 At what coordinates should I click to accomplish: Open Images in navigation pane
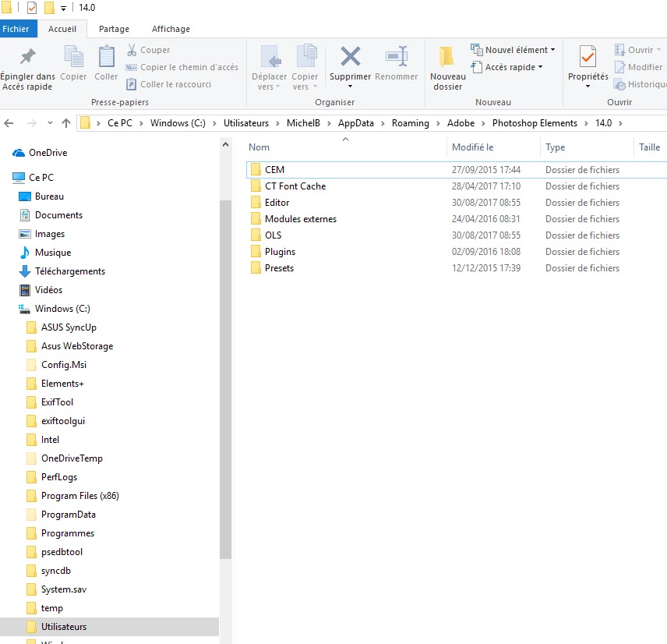pos(42,234)
